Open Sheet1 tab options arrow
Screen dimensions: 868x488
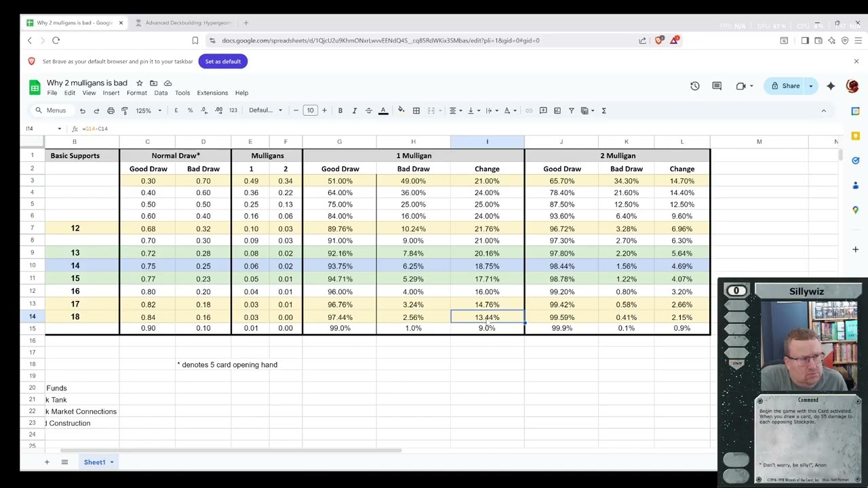tap(111, 462)
